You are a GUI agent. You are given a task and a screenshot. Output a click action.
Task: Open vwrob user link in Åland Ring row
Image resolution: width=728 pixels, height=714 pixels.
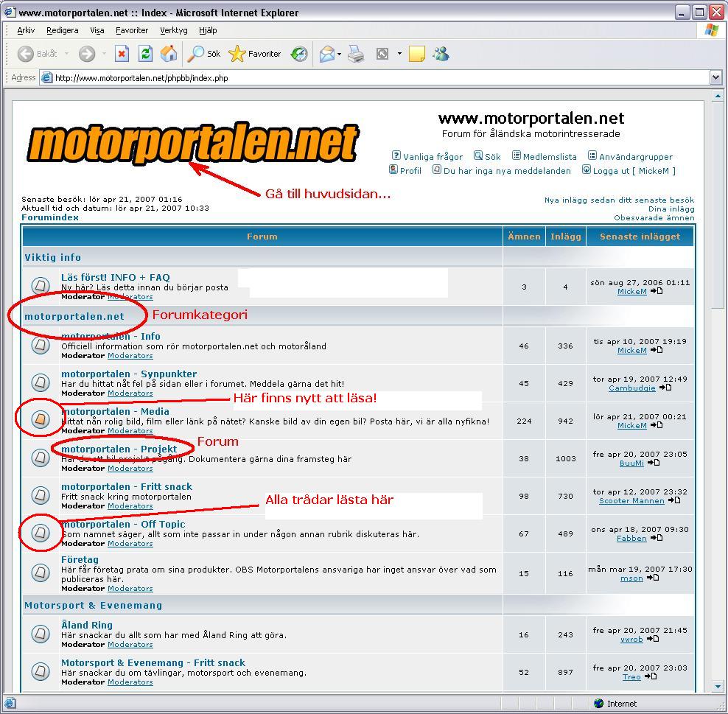tap(631, 640)
